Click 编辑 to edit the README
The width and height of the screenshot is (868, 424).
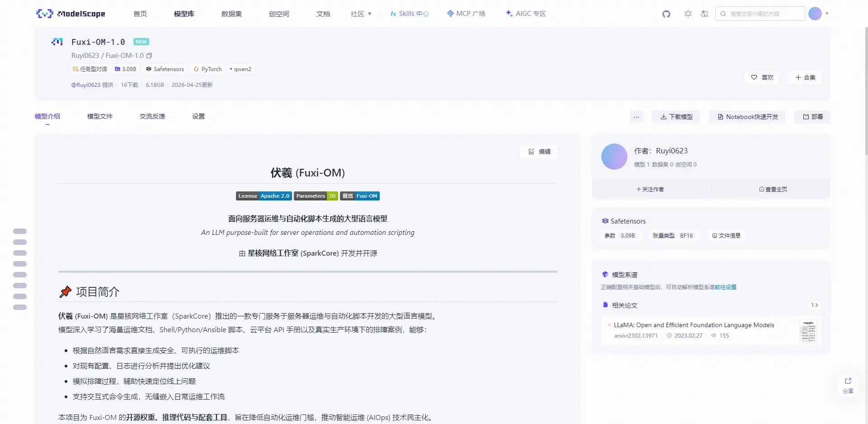(x=539, y=152)
